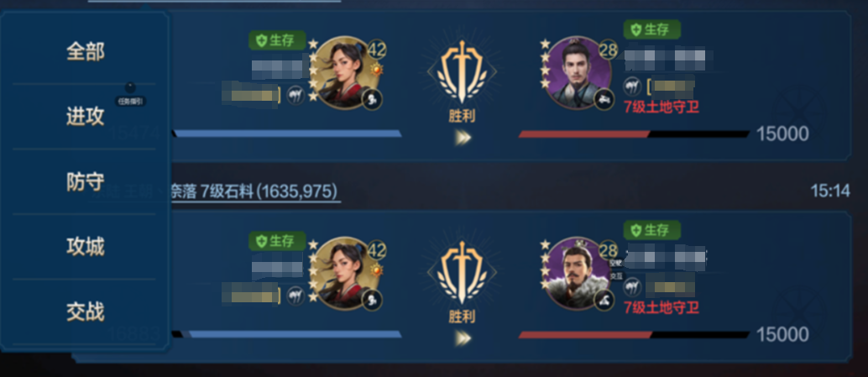Click the first report's victory sword emblem
The width and height of the screenshot is (868, 377).
462,72
